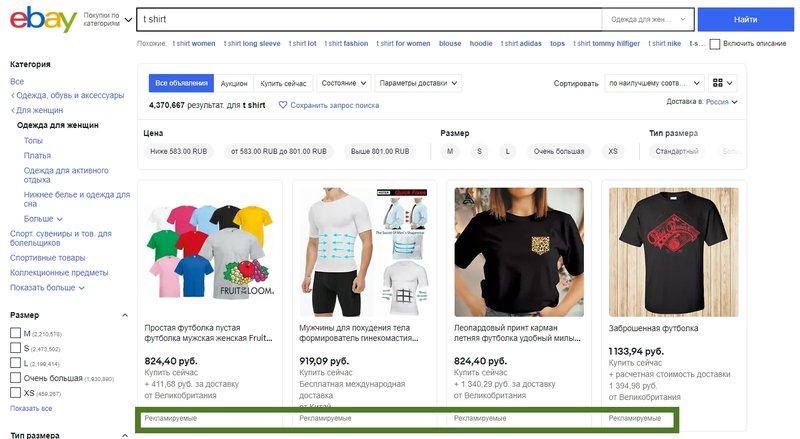Click heart icon to save search
This screenshot has height=439, width=800.
(283, 105)
